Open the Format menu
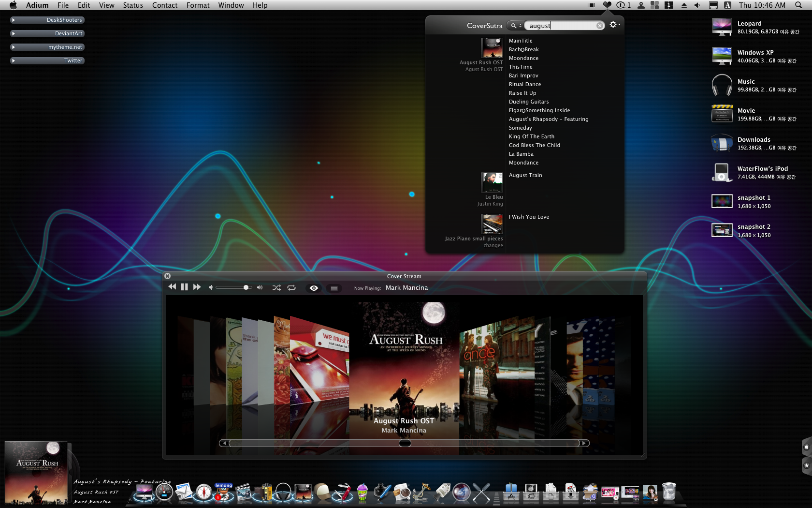 (198, 5)
